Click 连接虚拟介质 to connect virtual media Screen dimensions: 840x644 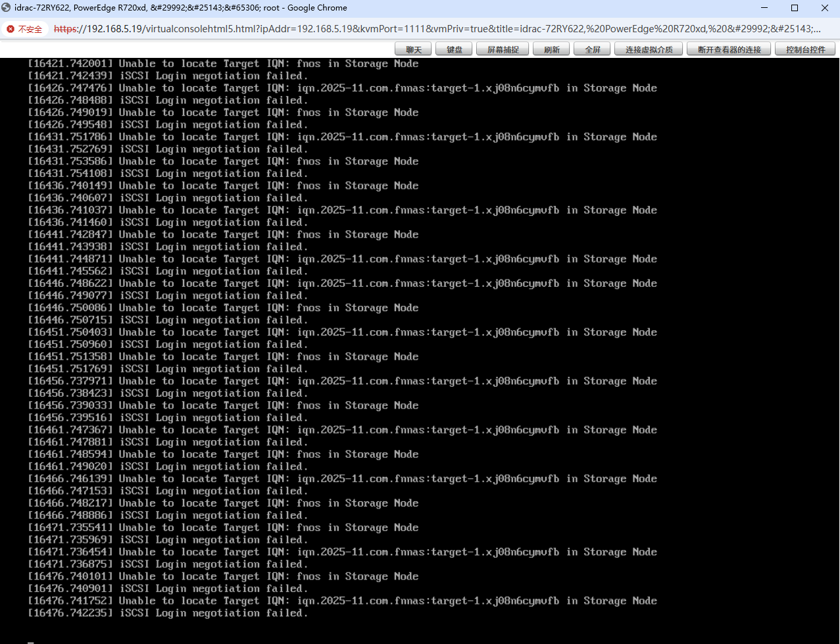(x=649, y=49)
